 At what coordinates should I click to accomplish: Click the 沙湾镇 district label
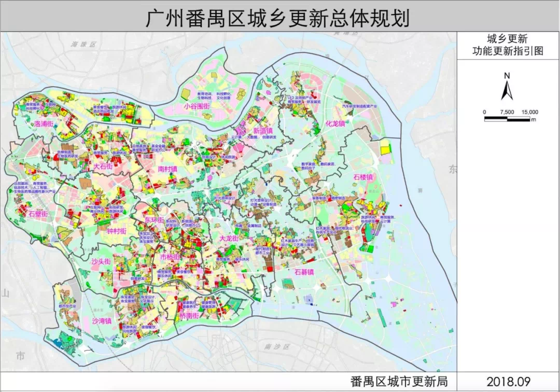point(102,321)
